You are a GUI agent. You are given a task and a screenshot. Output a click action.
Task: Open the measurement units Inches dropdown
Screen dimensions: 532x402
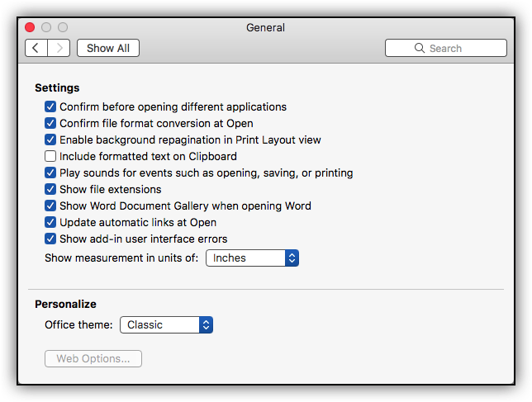pyautogui.click(x=252, y=258)
